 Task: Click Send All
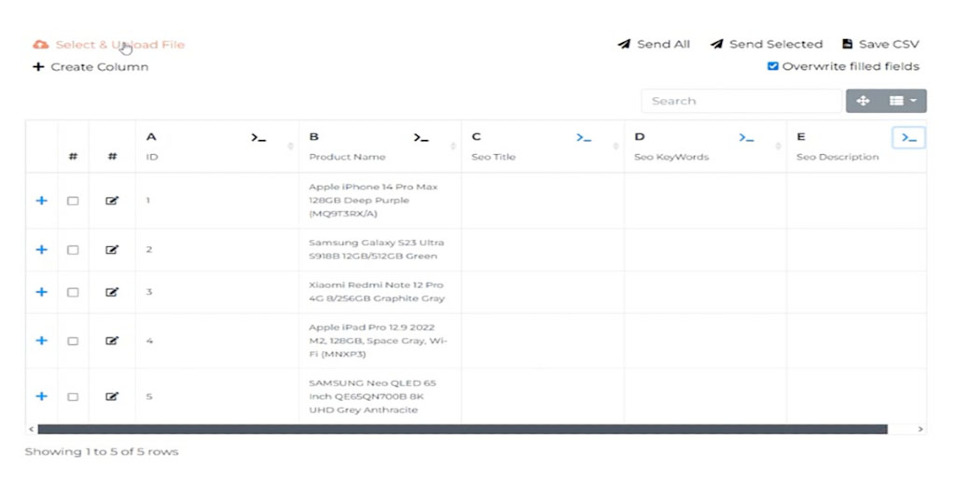coord(654,44)
